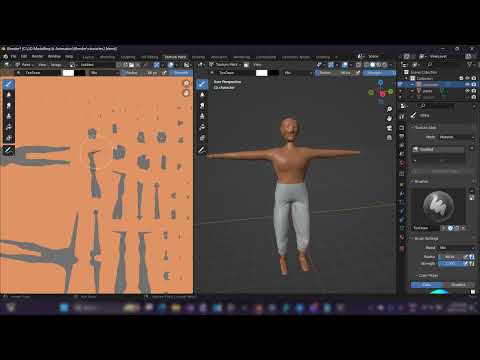Click the Gradient button in color picker
The image size is (480, 360).
click(459, 285)
